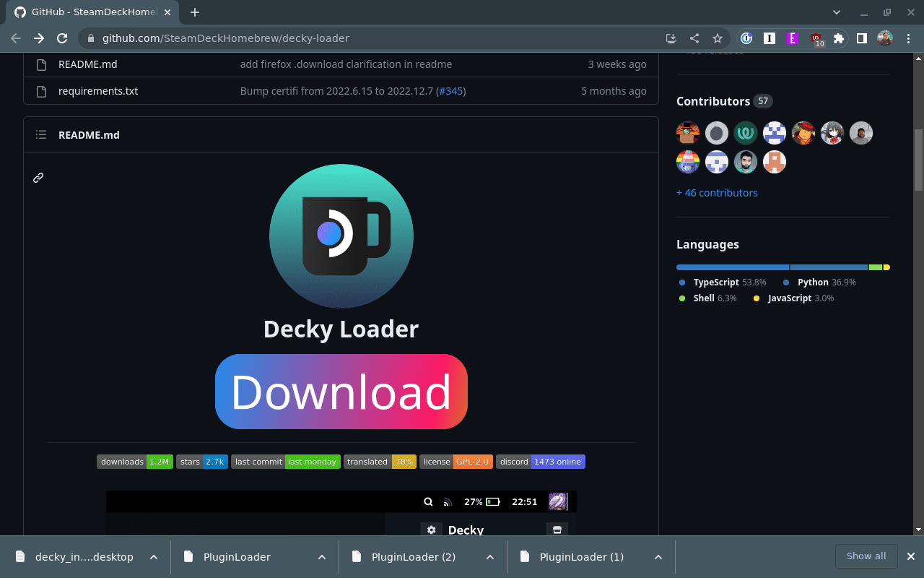Click the Decky Loader mug logo image
This screenshot has width=924, height=578.
coord(341,236)
